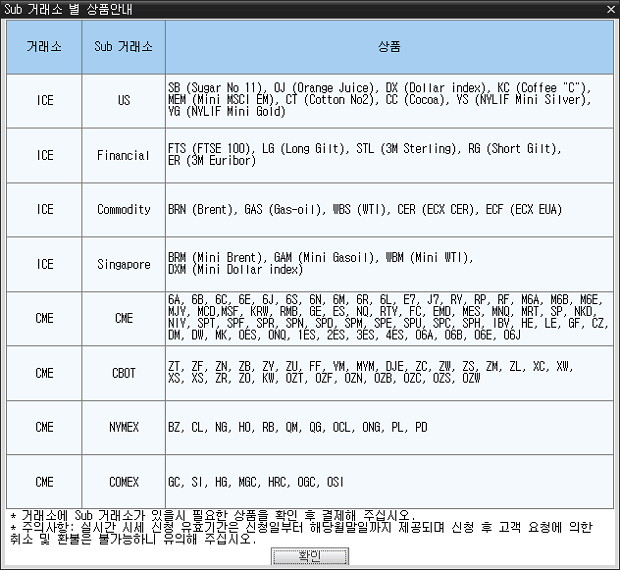Select the Commodity sub-exchange cell
This screenshot has height=570, width=620.
tap(123, 210)
